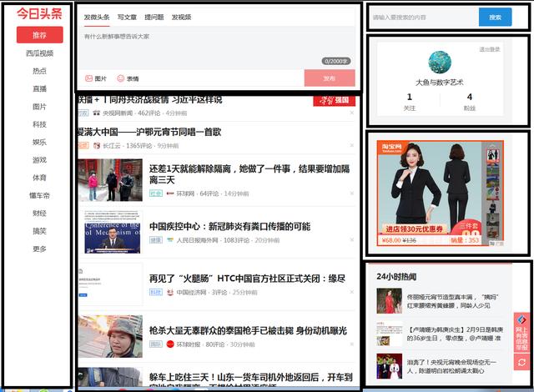Click the 社会 category tag
Screen dimensions: 534x392
pos(156,193)
